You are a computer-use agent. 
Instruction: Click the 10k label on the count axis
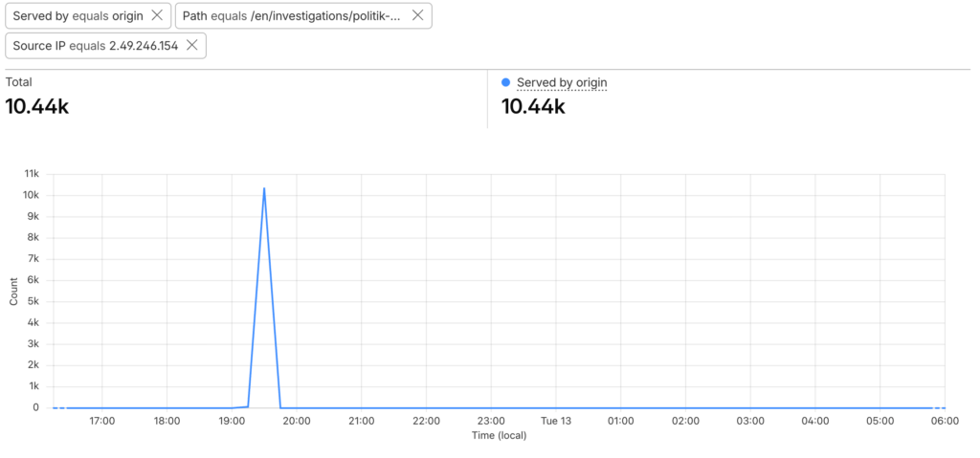tap(32, 195)
